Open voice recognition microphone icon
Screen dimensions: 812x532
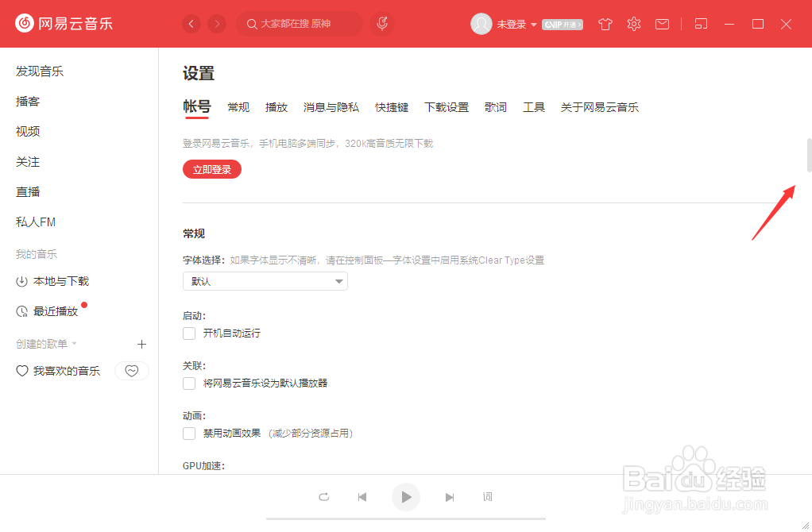(x=382, y=24)
